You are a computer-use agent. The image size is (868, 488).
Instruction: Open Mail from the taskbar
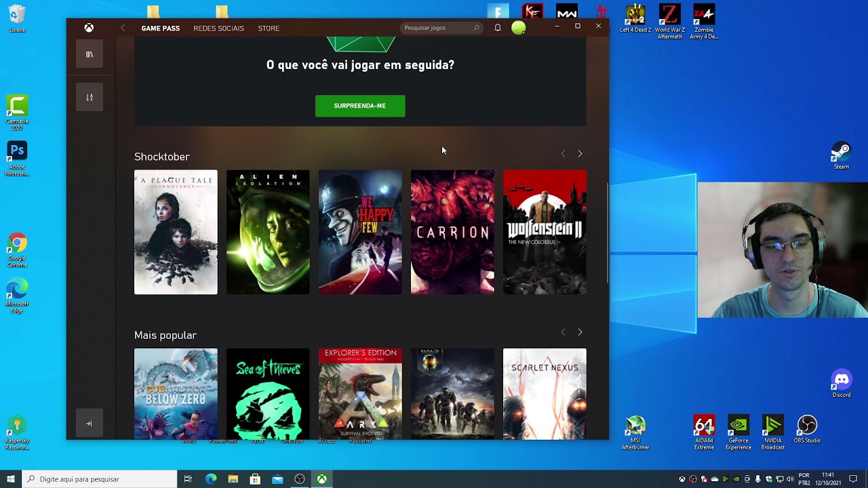click(x=277, y=479)
